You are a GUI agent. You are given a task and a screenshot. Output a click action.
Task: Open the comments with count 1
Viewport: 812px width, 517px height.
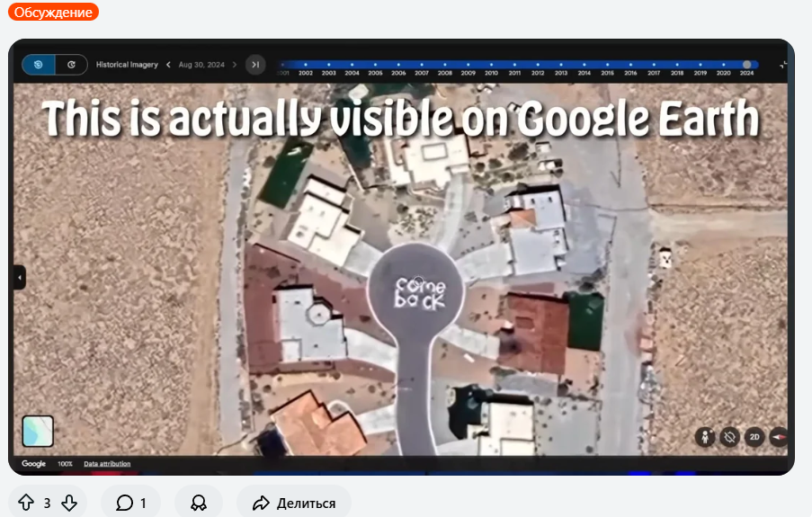click(131, 503)
